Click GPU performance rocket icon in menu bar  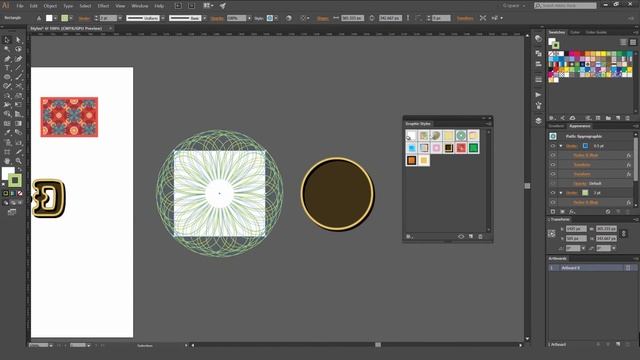[x=223, y=6]
